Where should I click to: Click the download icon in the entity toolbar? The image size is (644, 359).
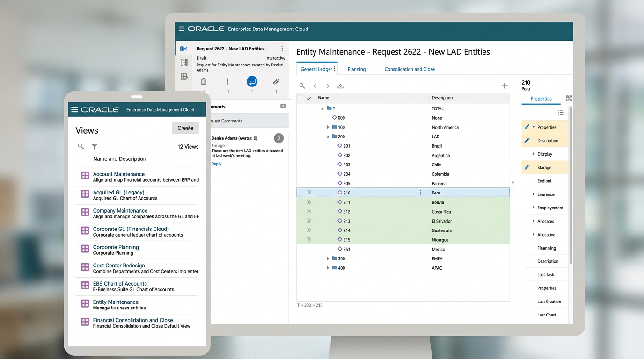pos(340,86)
